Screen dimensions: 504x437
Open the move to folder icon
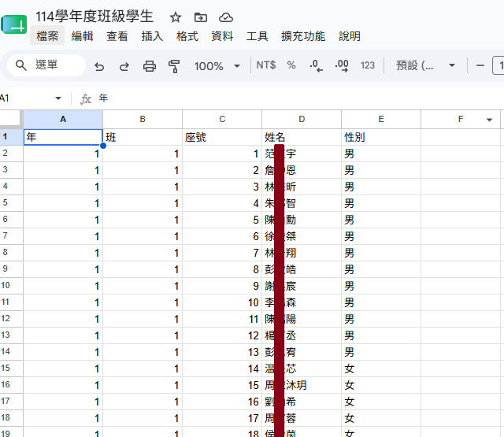201,17
